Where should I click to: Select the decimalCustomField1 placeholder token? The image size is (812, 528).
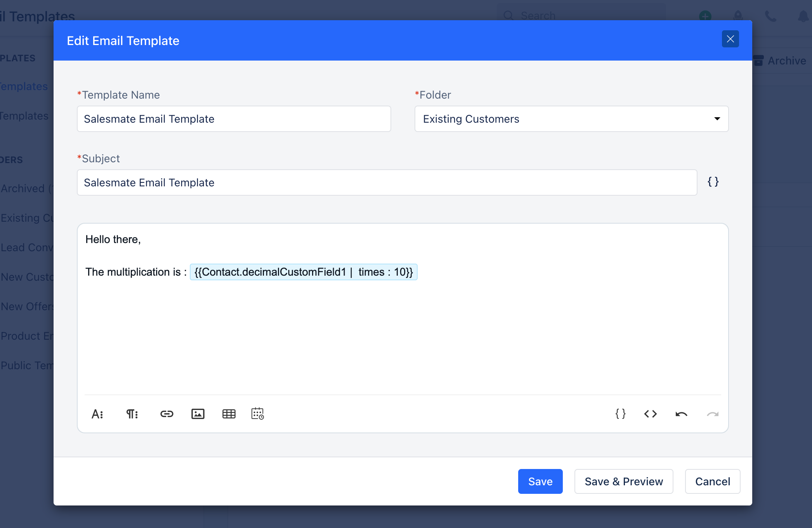pyautogui.click(x=304, y=272)
